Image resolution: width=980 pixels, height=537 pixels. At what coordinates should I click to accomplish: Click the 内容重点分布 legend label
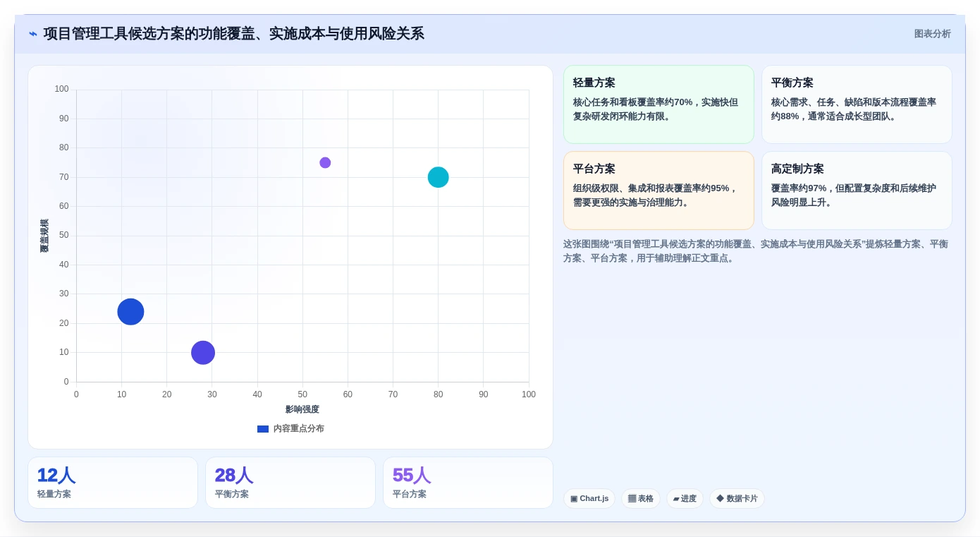(298, 429)
